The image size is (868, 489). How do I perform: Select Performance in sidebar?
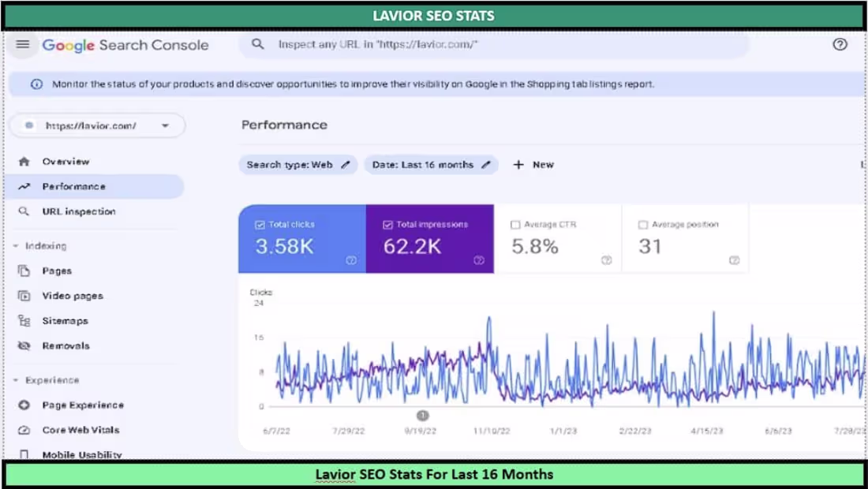94,186
